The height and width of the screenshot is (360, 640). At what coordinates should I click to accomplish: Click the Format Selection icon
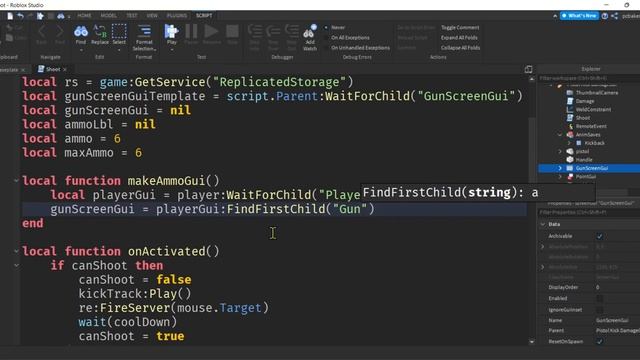(144, 31)
